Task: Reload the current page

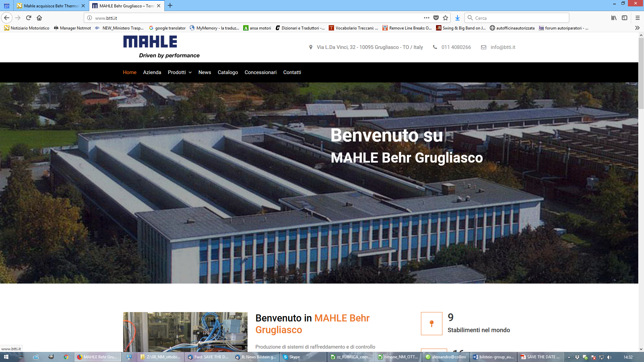Action: pos(29,18)
